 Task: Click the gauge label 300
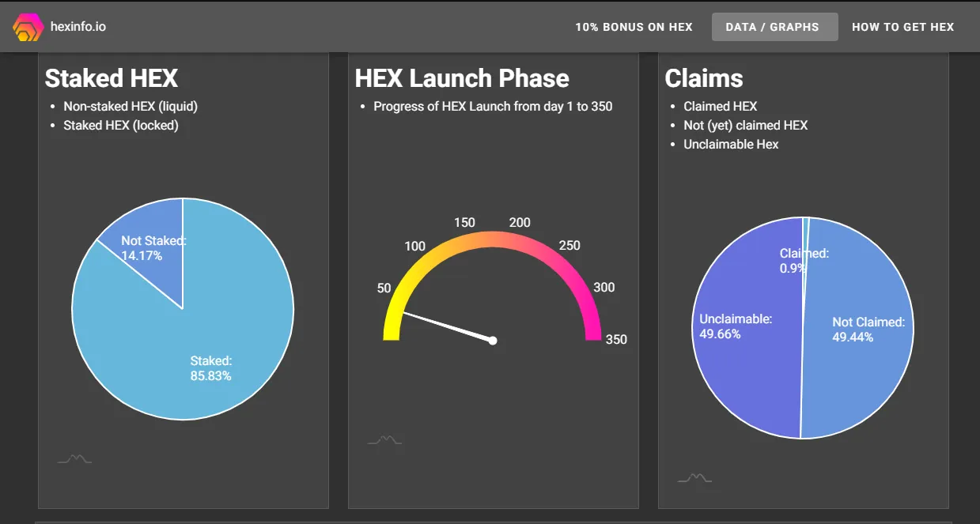604,287
